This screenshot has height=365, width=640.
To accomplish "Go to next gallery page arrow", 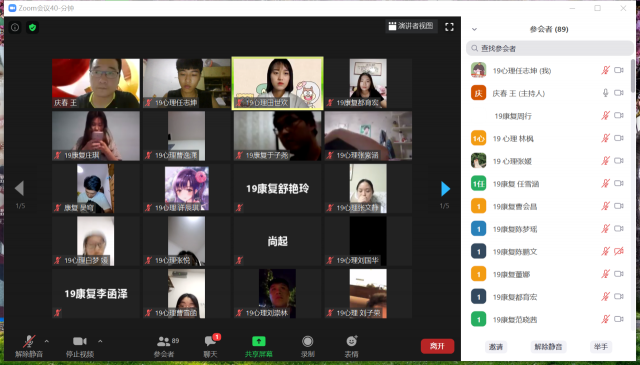I will pos(445,189).
